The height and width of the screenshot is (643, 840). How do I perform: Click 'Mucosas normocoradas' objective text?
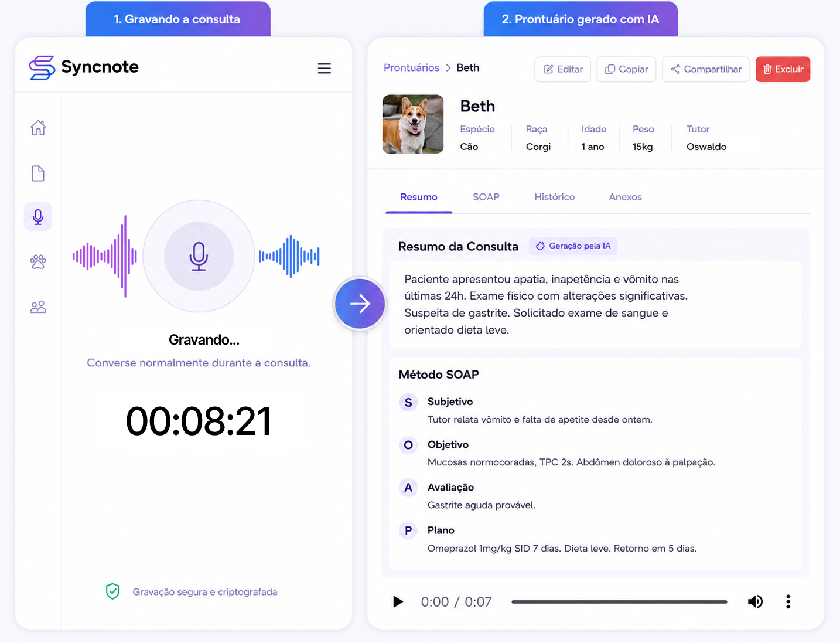(572, 462)
